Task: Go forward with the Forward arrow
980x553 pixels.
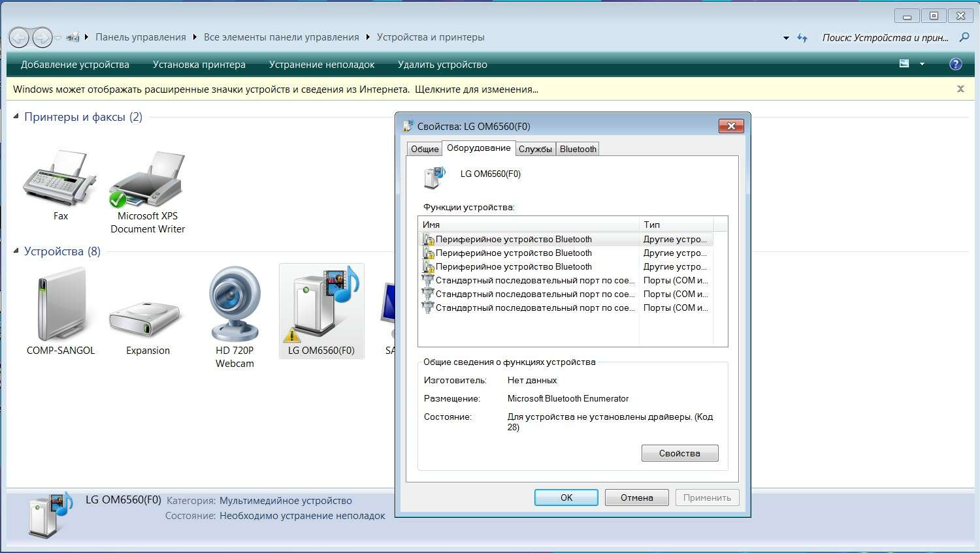Action: coord(42,38)
